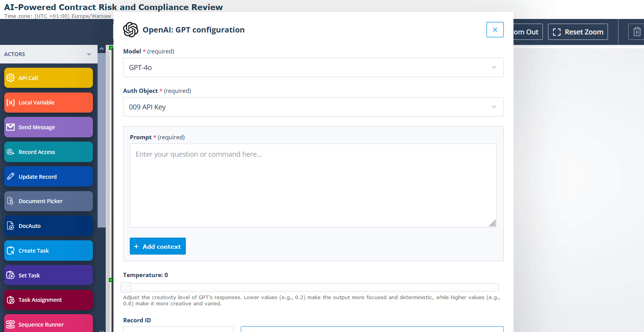Viewport: 644px width, 332px height.
Task: Click the actors list scrollbar thumb
Action: (x=101, y=140)
